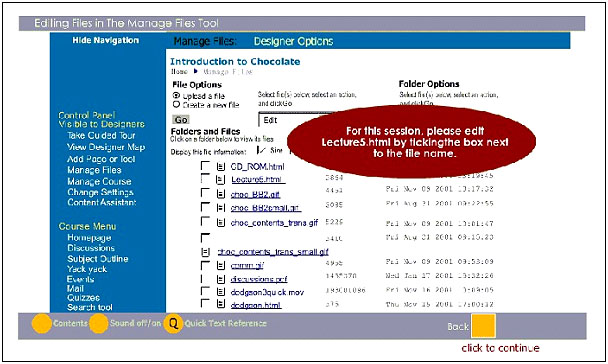Viewport: 608px width, 364px height.
Task: Open Change Settings in sidebar
Action: point(100,192)
